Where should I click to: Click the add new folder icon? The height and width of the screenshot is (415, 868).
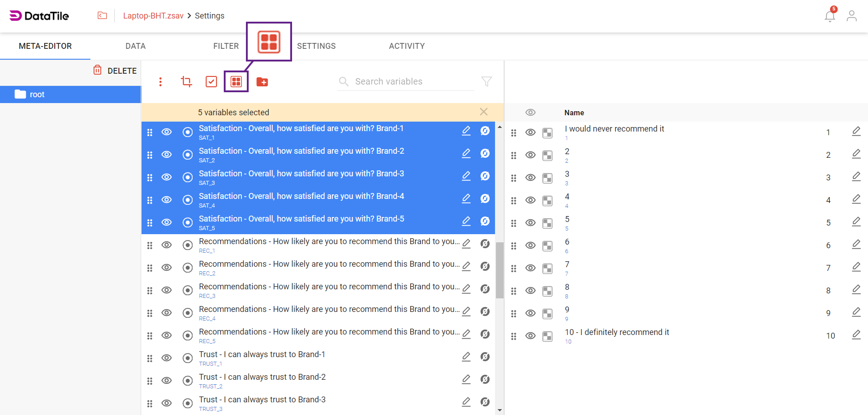pos(262,82)
